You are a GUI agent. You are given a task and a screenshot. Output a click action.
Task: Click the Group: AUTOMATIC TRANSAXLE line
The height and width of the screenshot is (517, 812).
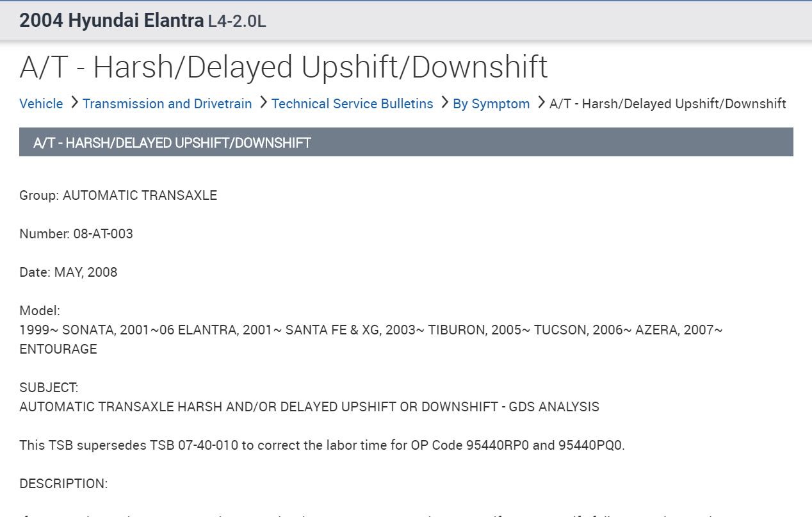pyautogui.click(x=118, y=195)
